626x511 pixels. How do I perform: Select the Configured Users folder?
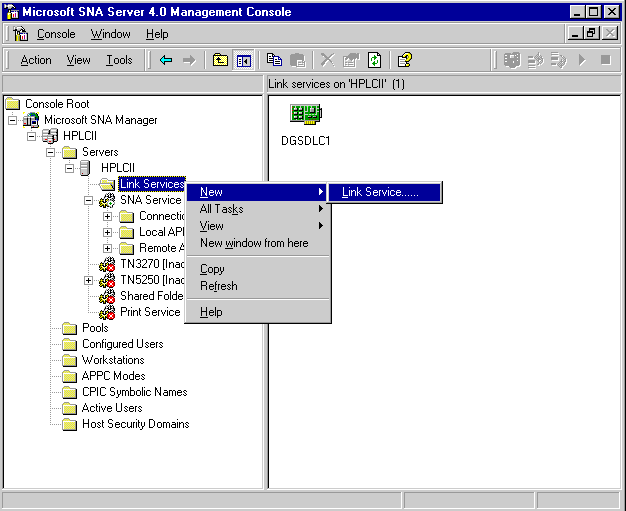pyautogui.click(x=122, y=344)
